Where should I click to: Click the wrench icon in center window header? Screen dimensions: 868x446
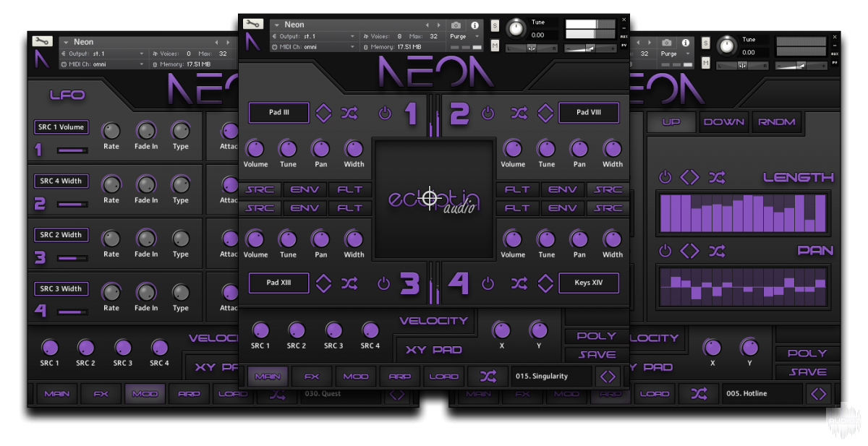(252, 23)
